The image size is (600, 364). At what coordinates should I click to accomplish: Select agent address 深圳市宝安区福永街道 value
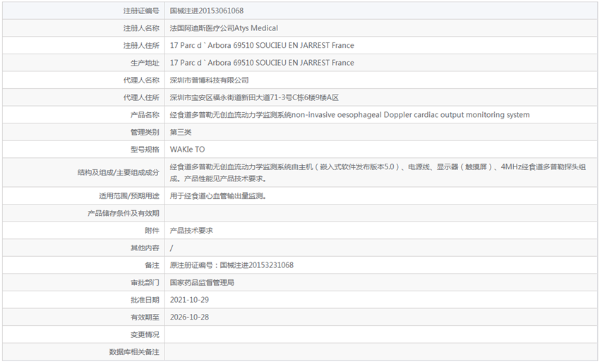254,97
